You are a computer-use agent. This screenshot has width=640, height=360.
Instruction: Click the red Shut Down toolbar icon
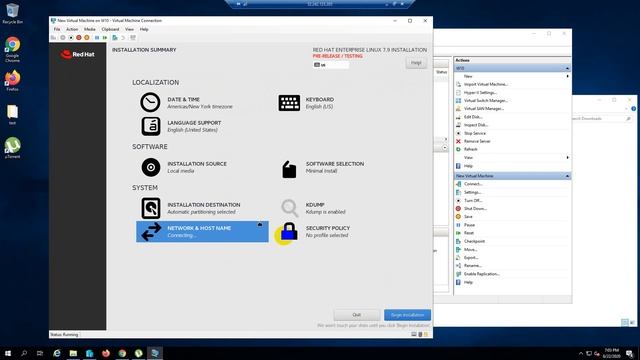(79, 38)
